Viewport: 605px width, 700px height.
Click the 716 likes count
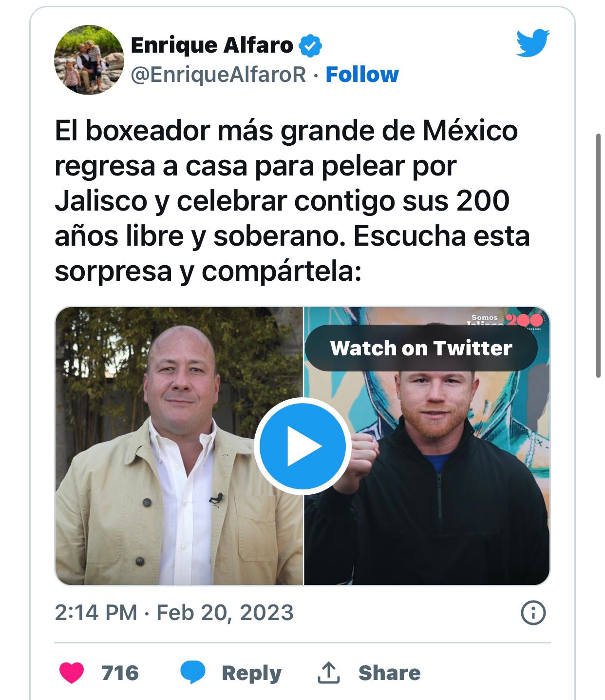120,673
